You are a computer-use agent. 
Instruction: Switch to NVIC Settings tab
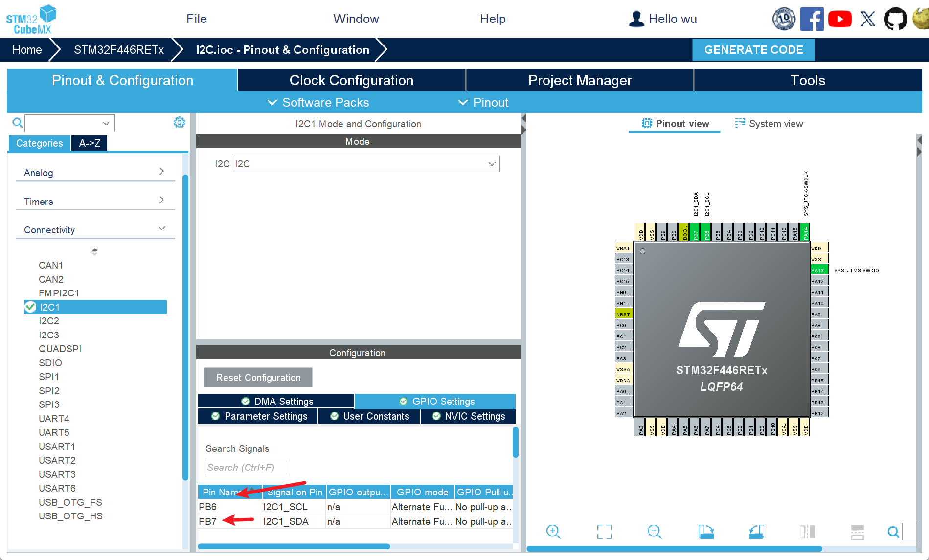pos(468,416)
